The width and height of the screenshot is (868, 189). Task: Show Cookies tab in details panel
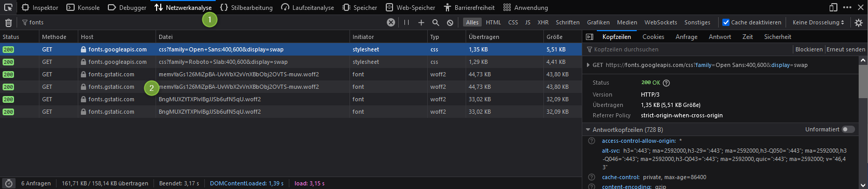point(653,37)
